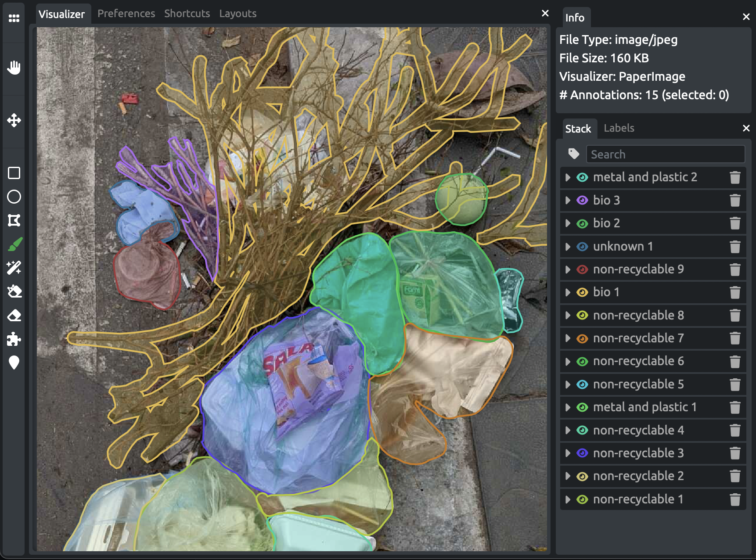
Task: Select the magic wand tool
Action: pyautogui.click(x=14, y=268)
